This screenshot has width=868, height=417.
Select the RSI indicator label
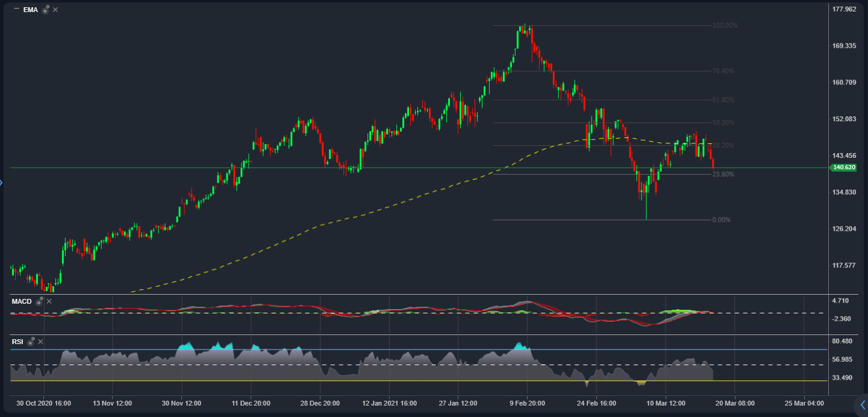coord(17,342)
